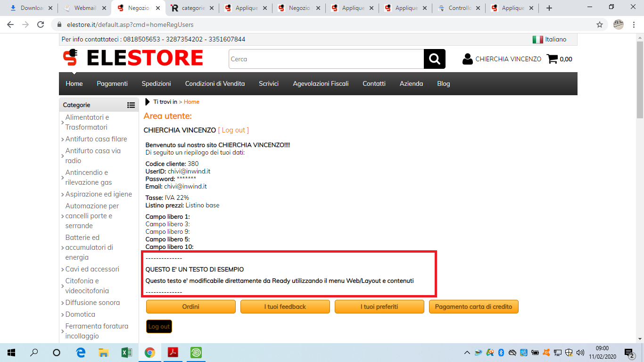
Task: Switch to the Download browser tab
Action: (31, 8)
